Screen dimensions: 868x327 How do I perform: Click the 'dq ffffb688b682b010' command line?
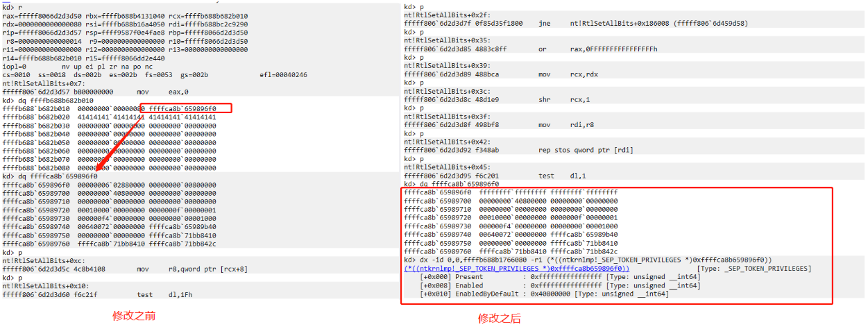click(x=42, y=101)
